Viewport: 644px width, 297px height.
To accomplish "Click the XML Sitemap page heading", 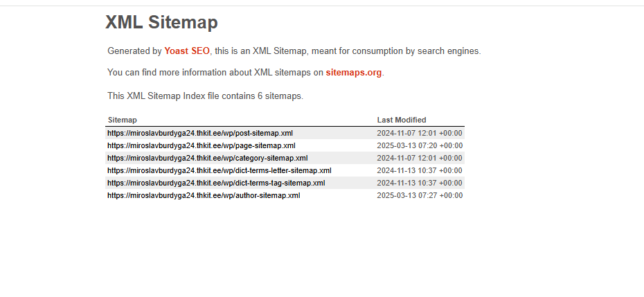I will [161, 22].
